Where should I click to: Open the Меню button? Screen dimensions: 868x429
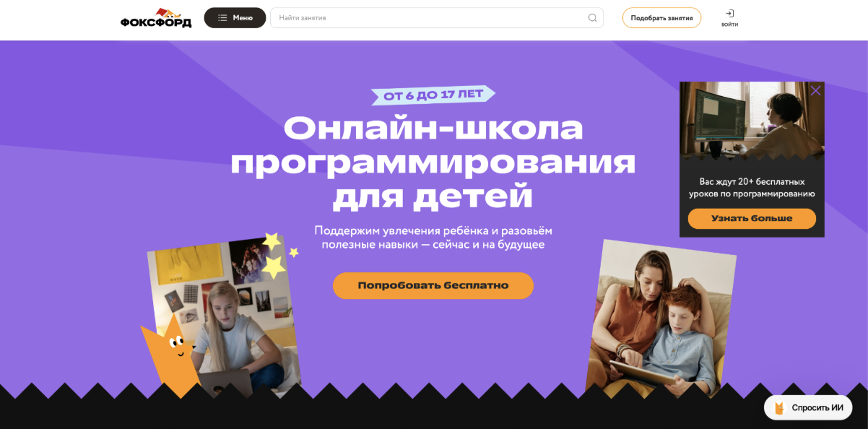coord(235,18)
